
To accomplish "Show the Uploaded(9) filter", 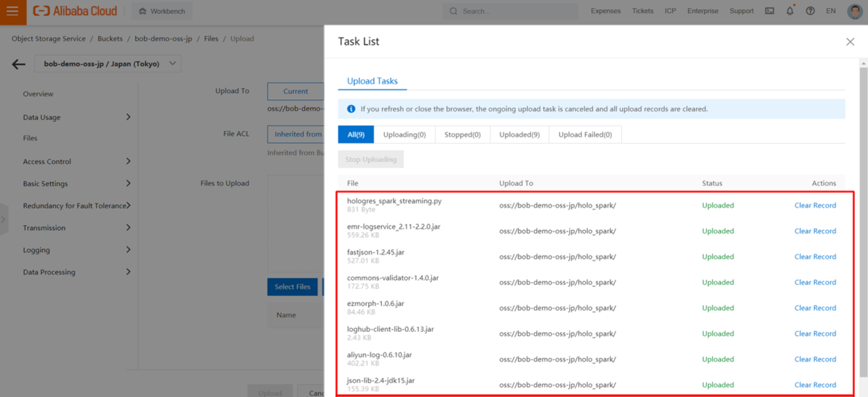I will pos(519,135).
